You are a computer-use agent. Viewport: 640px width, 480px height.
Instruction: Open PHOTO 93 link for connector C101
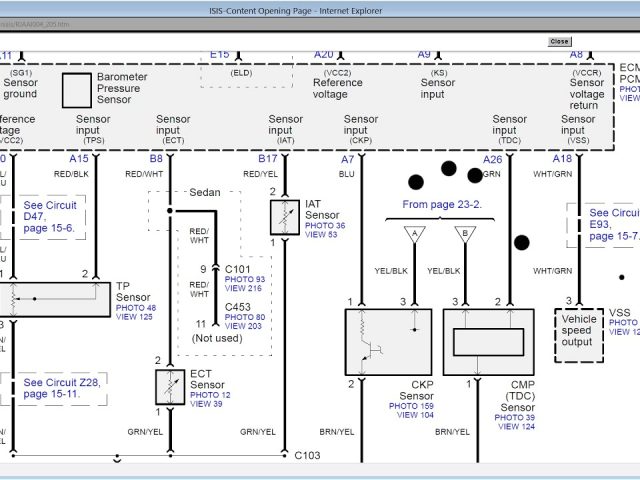pyautogui.click(x=245, y=279)
